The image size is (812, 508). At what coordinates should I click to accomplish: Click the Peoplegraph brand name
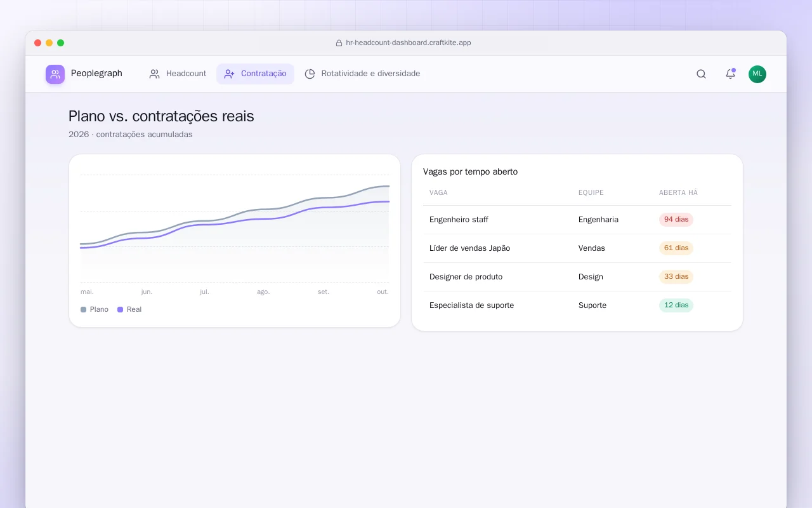pos(96,74)
